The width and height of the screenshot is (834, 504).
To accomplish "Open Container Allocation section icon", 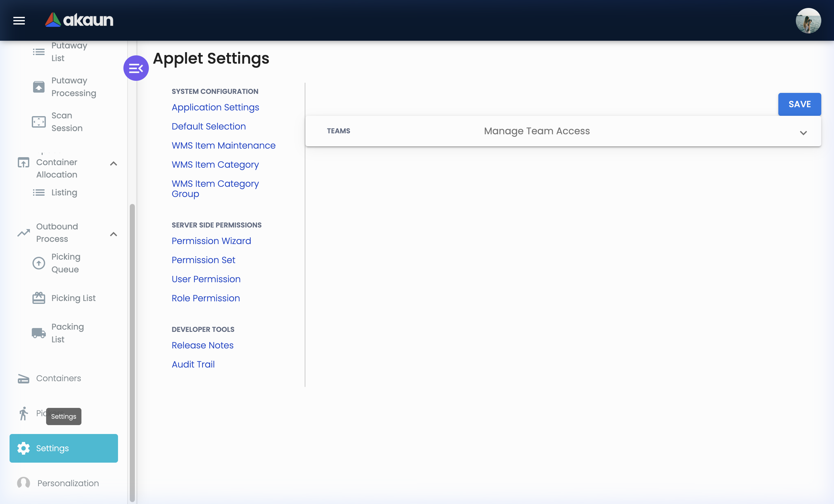I will pos(23,163).
